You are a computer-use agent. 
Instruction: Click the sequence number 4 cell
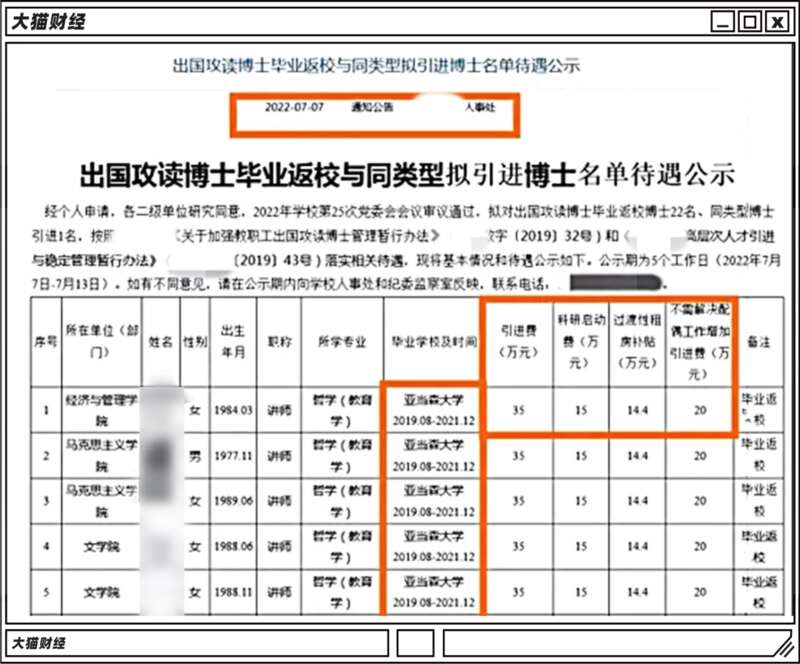[x=46, y=546]
